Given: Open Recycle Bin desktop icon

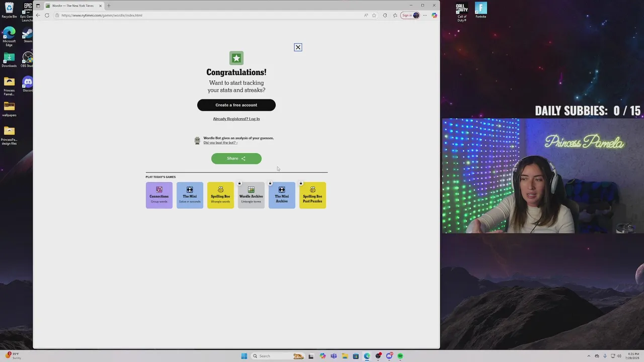Looking at the screenshot, I should 9,10.
